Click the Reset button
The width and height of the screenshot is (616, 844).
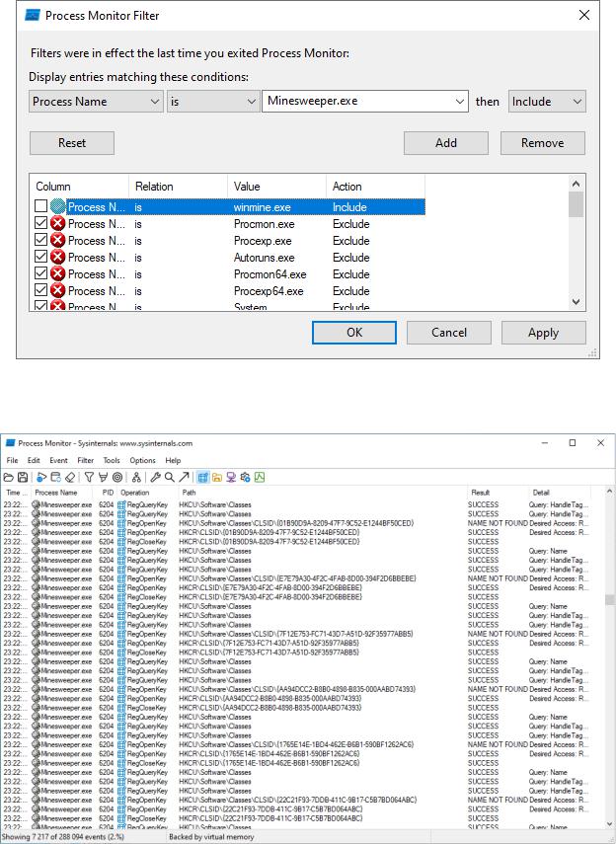coord(72,143)
